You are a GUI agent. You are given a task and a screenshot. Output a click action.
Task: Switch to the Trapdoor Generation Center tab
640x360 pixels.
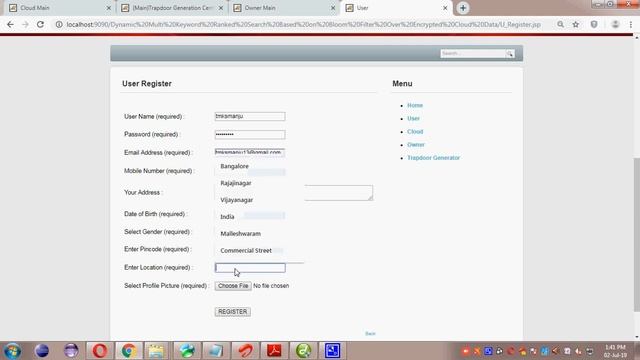(171, 8)
